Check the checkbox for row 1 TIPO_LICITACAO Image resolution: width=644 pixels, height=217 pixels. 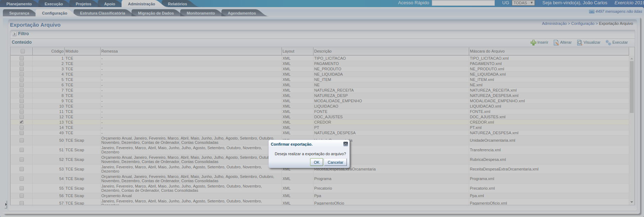22,58
